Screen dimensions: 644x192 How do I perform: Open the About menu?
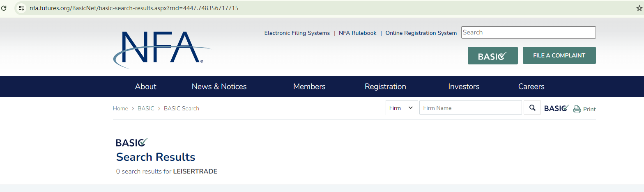tap(145, 87)
